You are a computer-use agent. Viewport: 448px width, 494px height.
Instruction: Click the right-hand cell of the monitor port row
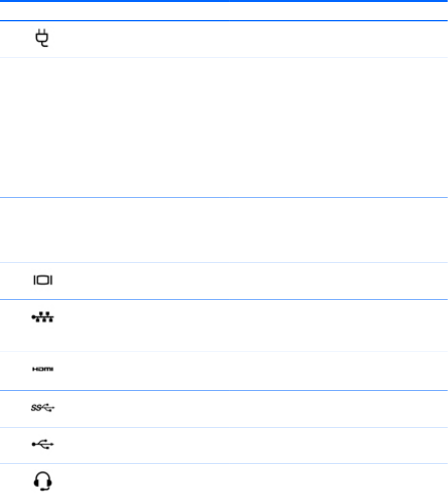[338, 282]
